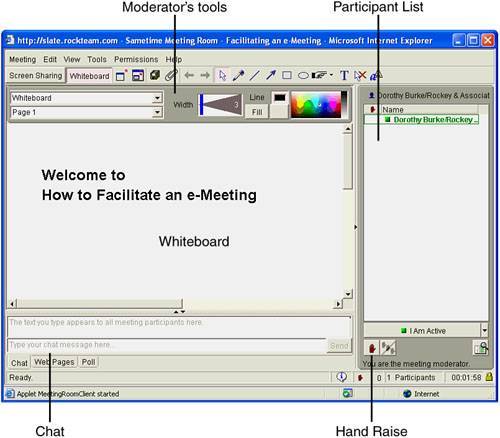Expand the I Am Active status arrow
The image size is (500, 438).
point(484,330)
